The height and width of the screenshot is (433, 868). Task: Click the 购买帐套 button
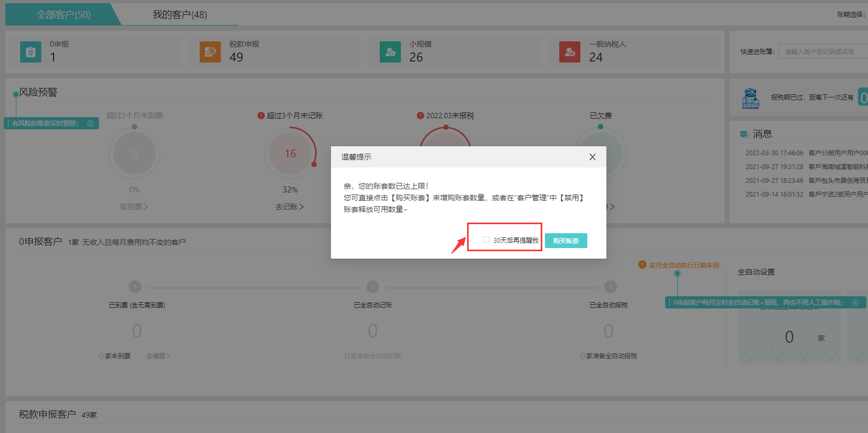click(x=566, y=241)
